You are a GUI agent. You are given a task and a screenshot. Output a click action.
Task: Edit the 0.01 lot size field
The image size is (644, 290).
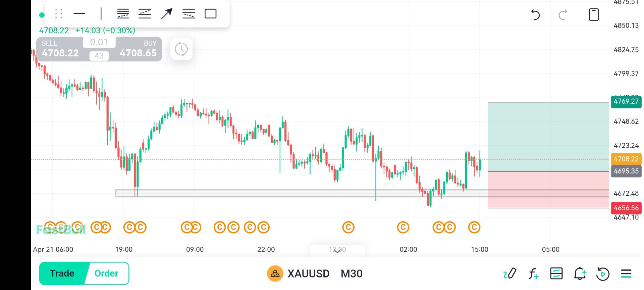point(99,42)
